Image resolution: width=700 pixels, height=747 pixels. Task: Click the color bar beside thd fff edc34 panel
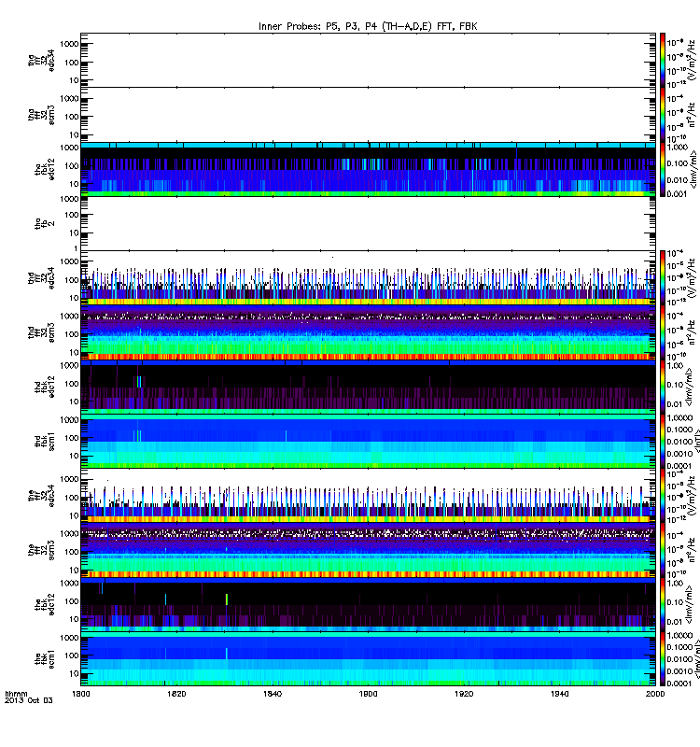(x=663, y=277)
